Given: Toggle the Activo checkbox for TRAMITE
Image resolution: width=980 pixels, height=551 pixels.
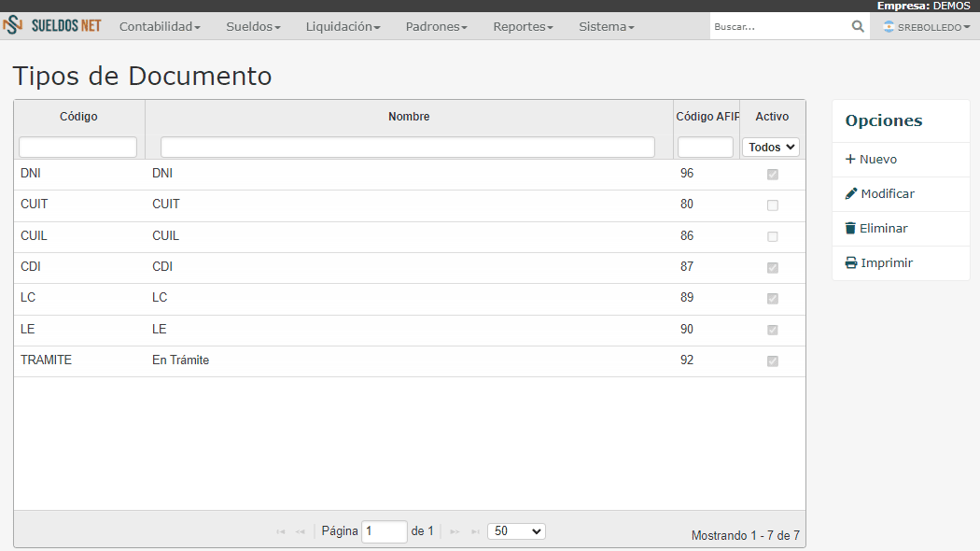Looking at the screenshot, I should click(x=773, y=360).
